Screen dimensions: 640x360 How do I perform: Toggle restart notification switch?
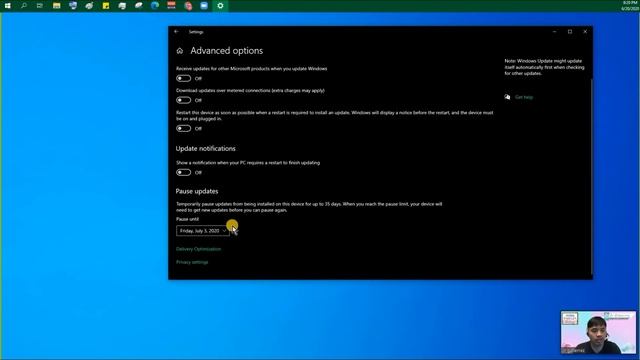click(183, 173)
